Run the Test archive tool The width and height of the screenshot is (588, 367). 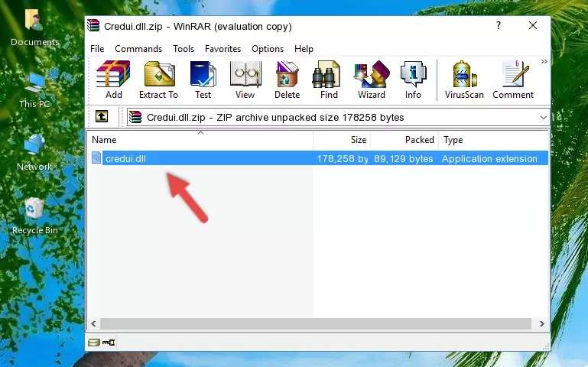click(203, 80)
